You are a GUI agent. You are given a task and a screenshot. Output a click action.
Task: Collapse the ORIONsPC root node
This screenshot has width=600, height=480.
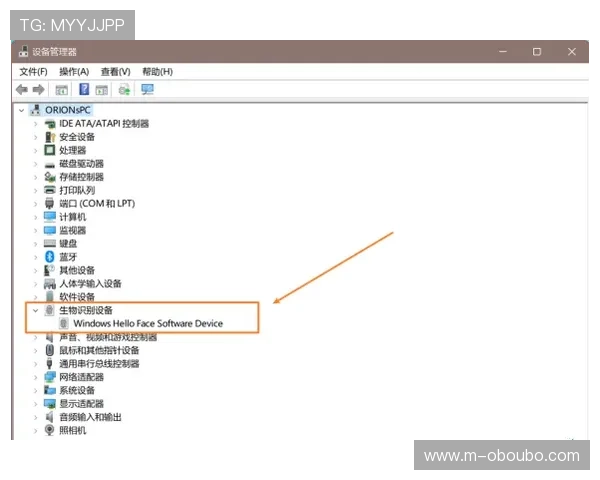(21, 111)
